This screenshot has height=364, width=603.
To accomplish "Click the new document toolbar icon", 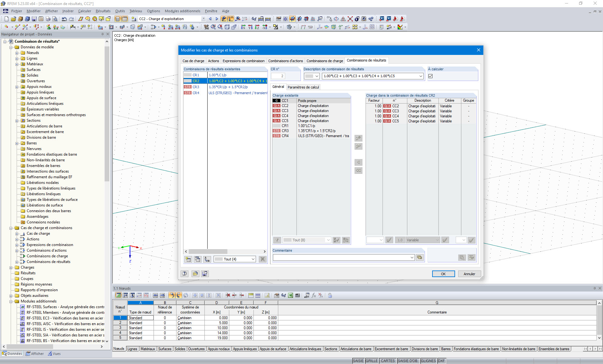I will pos(6,19).
